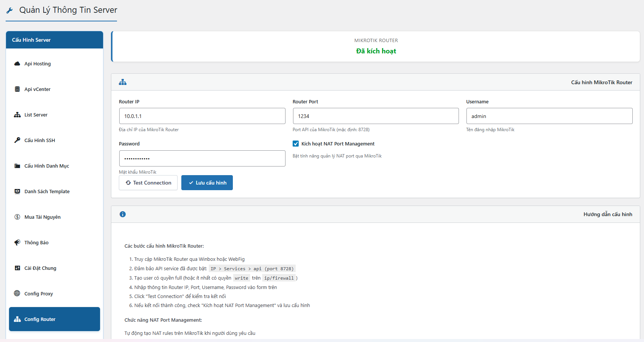Toggle Kích hoạt NAT Port Management checkbox
Image resolution: width=644 pixels, height=342 pixels.
point(296,144)
